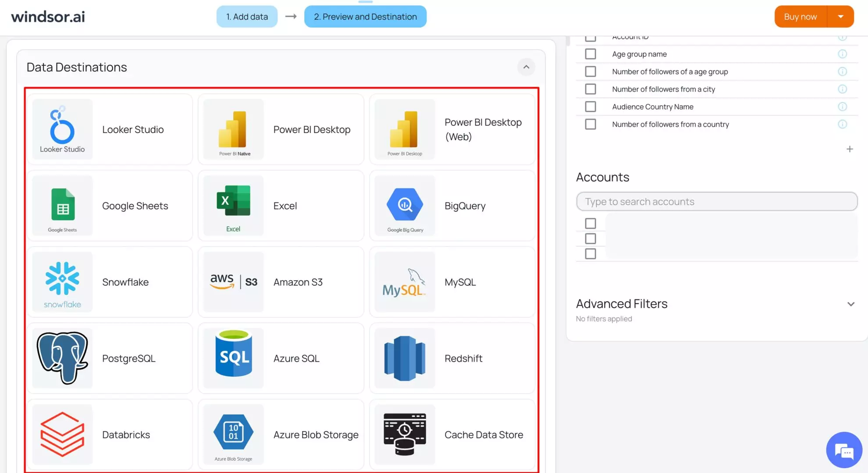The height and width of the screenshot is (473, 868).
Task: Click info icon for Age group name
Action: point(842,54)
